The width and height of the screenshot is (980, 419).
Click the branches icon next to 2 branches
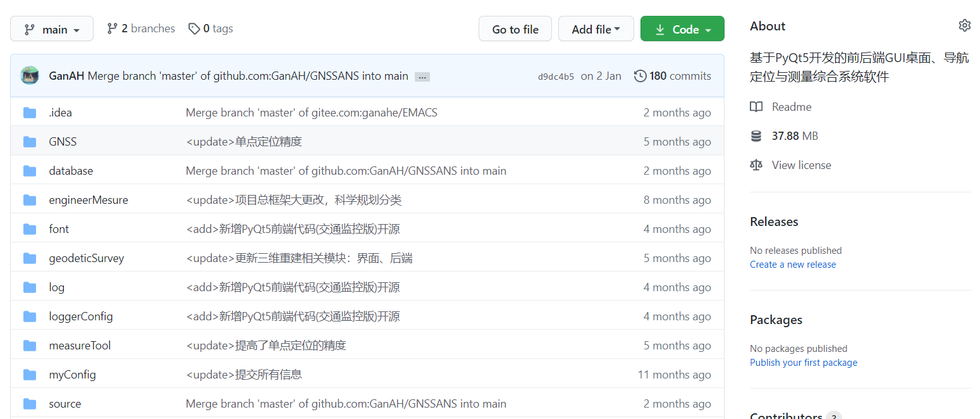coord(113,28)
